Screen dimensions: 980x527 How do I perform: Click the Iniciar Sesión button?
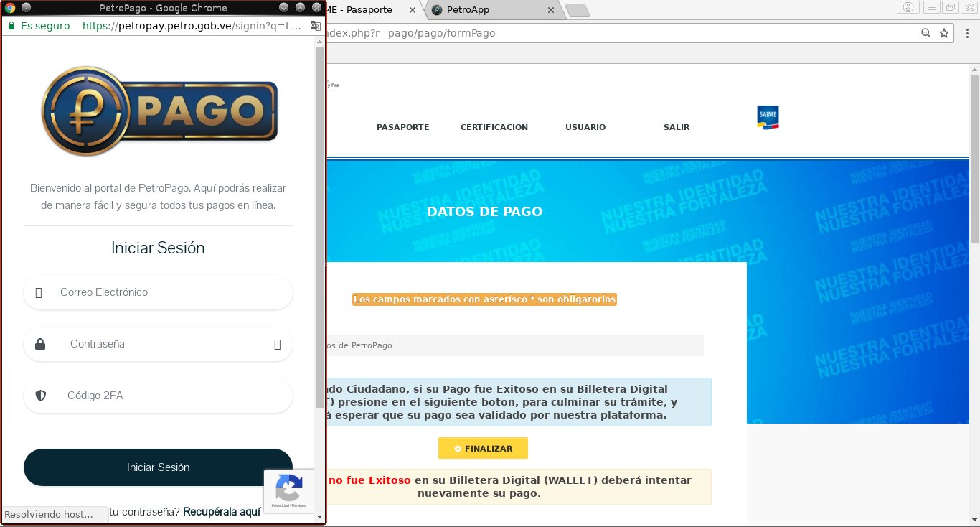pyautogui.click(x=158, y=467)
